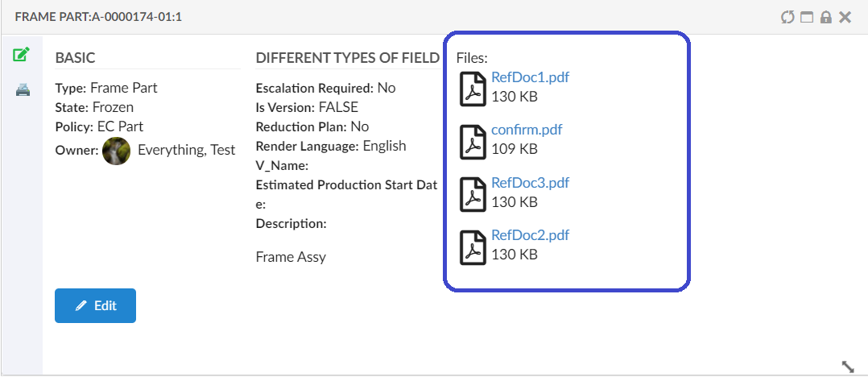Screen dimensions: 868x377
Task: Click the owner avatar thumbnail
Action: [117, 151]
